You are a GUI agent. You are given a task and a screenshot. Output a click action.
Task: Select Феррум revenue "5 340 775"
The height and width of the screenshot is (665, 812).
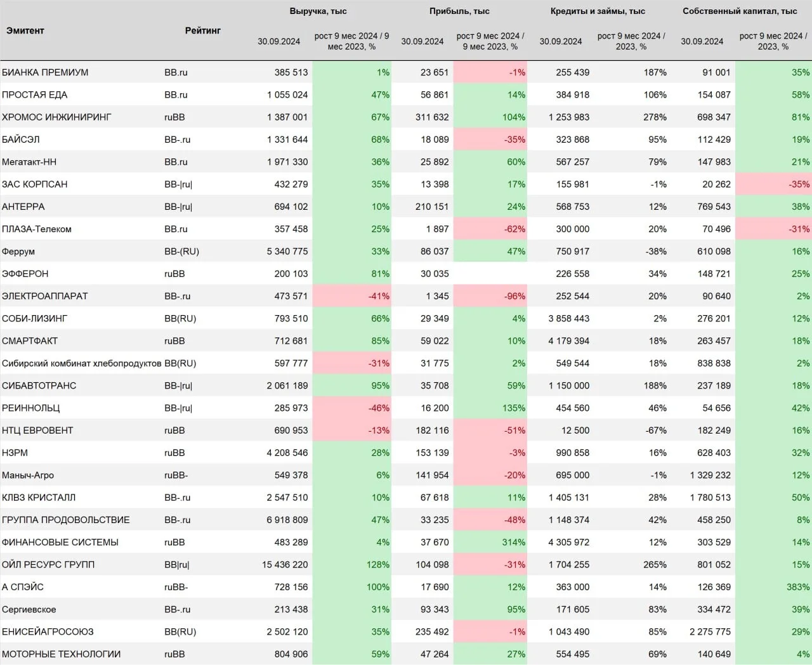(x=287, y=252)
